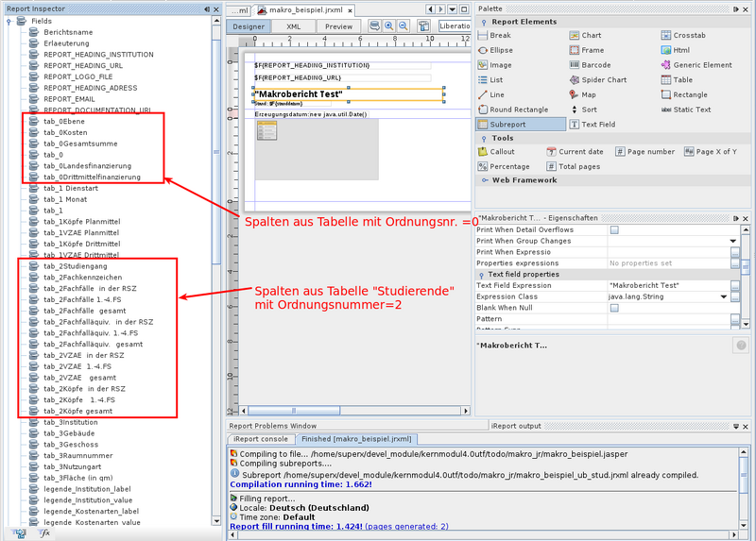Select the Line element tool
This screenshot has width=756, height=541.
[x=490, y=95]
